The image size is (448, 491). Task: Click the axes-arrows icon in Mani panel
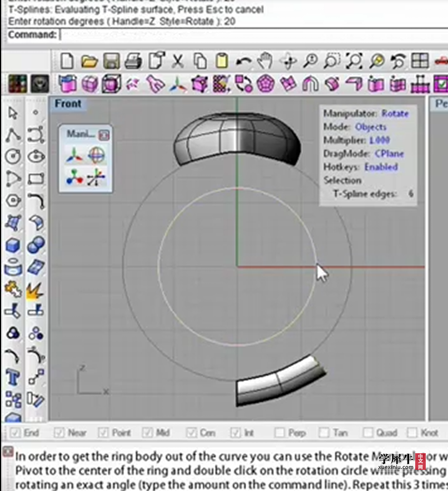click(96, 178)
